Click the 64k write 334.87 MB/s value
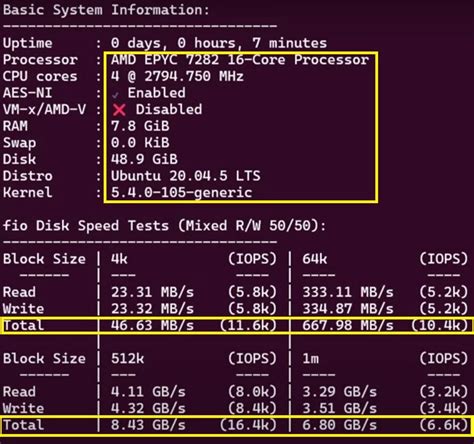Screen dimensions: 474x444 pos(348,309)
